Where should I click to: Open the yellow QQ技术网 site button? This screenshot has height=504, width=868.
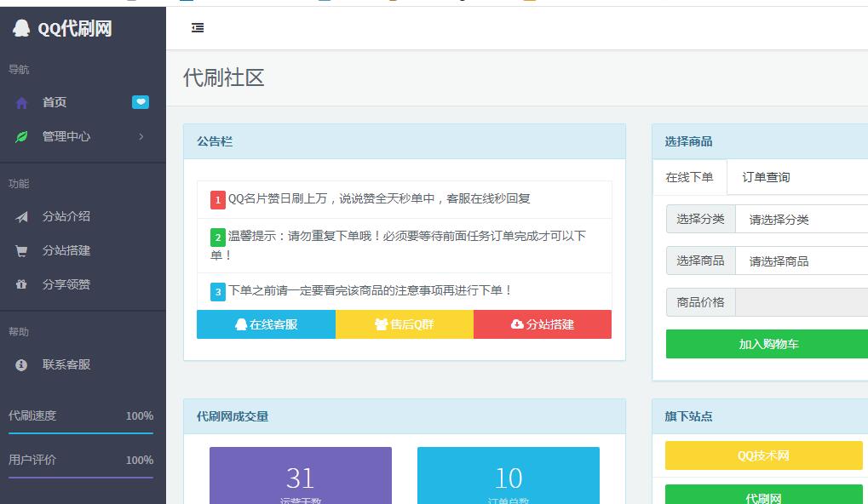[764, 455]
